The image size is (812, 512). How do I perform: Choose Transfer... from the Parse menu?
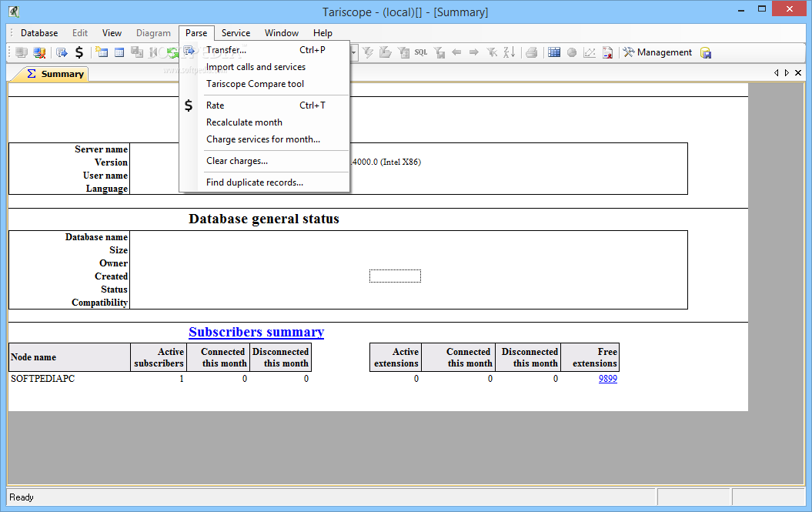[x=265, y=50]
